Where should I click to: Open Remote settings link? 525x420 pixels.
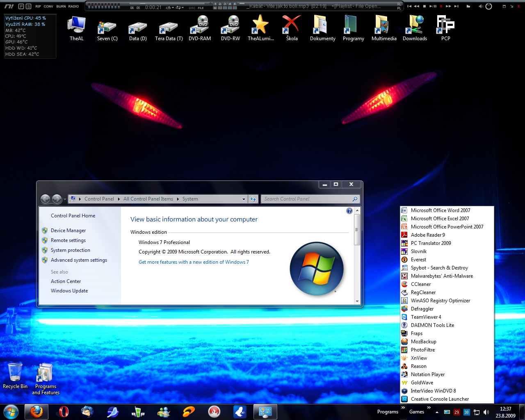coord(68,240)
